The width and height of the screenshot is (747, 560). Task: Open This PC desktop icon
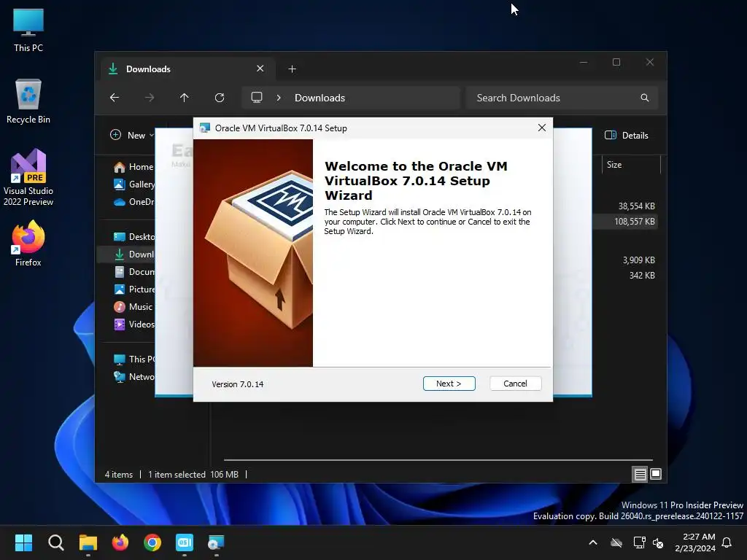tap(28, 31)
